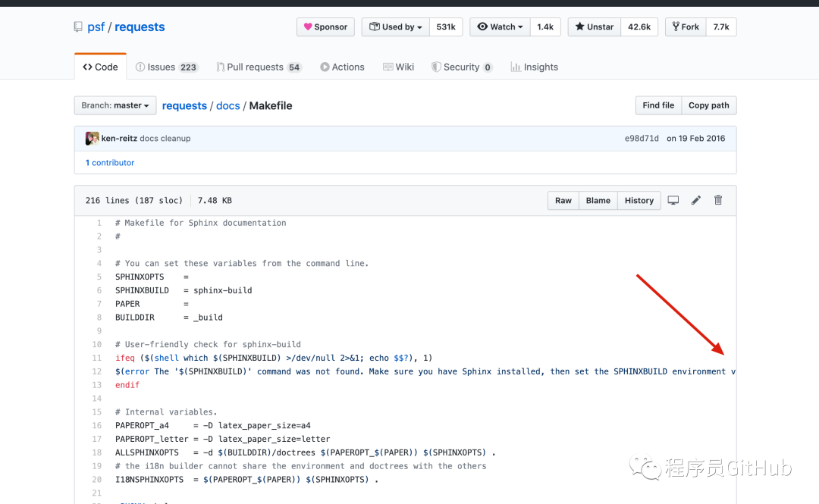Image resolution: width=819 pixels, height=504 pixels.
Task: Click the Copy path button
Action: click(709, 105)
